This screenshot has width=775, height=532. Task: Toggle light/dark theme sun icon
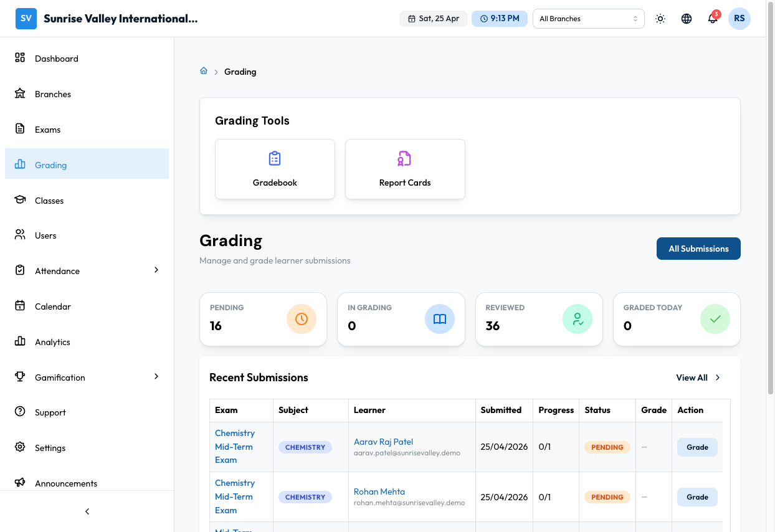tap(660, 19)
